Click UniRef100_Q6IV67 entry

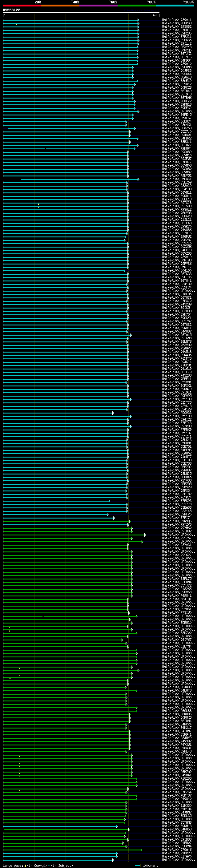coord(177,640)
